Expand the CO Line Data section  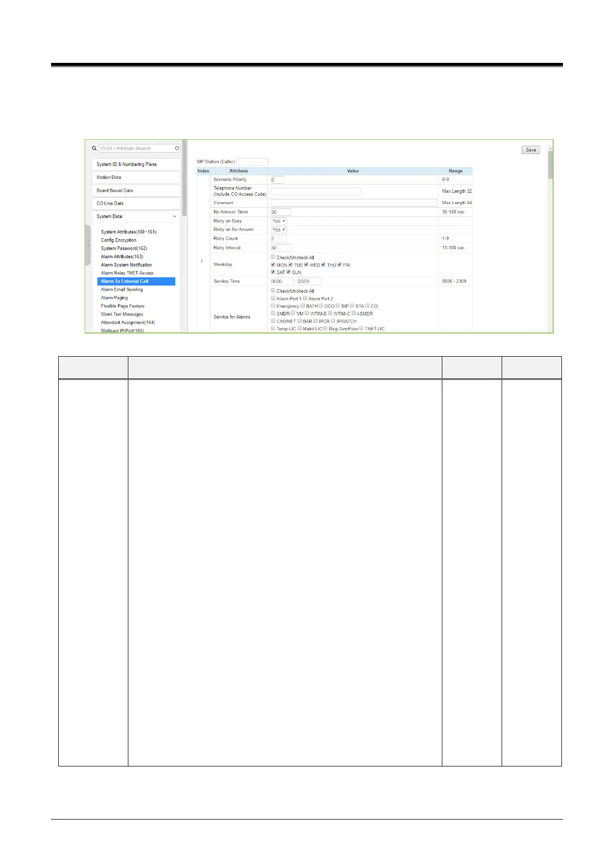click(x=137, y=204)
